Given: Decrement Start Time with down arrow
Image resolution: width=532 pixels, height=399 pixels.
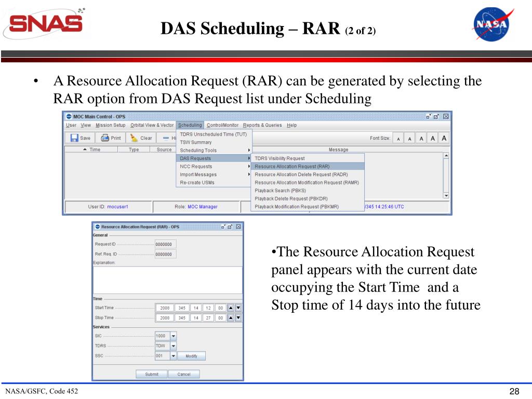Looking at the screenshot, I should (x=238, y=308).
